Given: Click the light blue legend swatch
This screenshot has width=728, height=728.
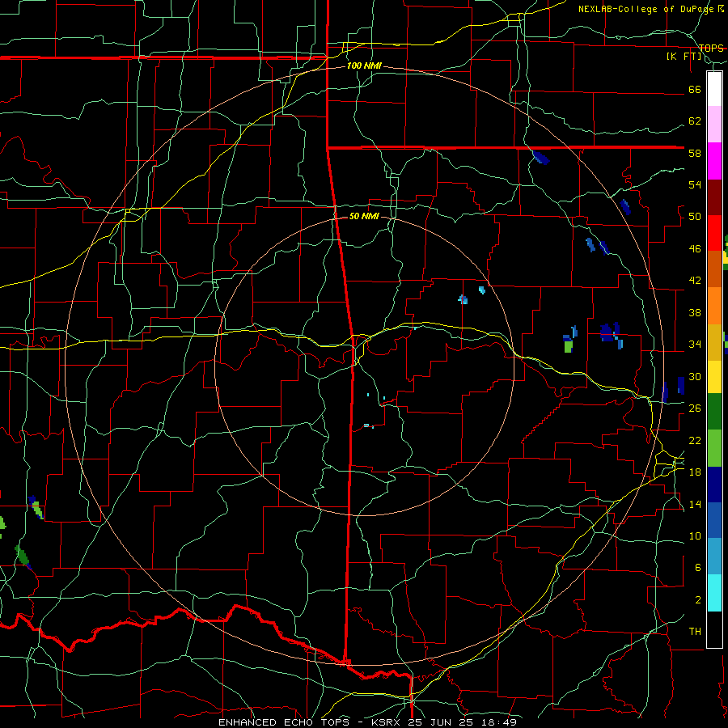Looking at the screenshot, I should pos(714,557).
